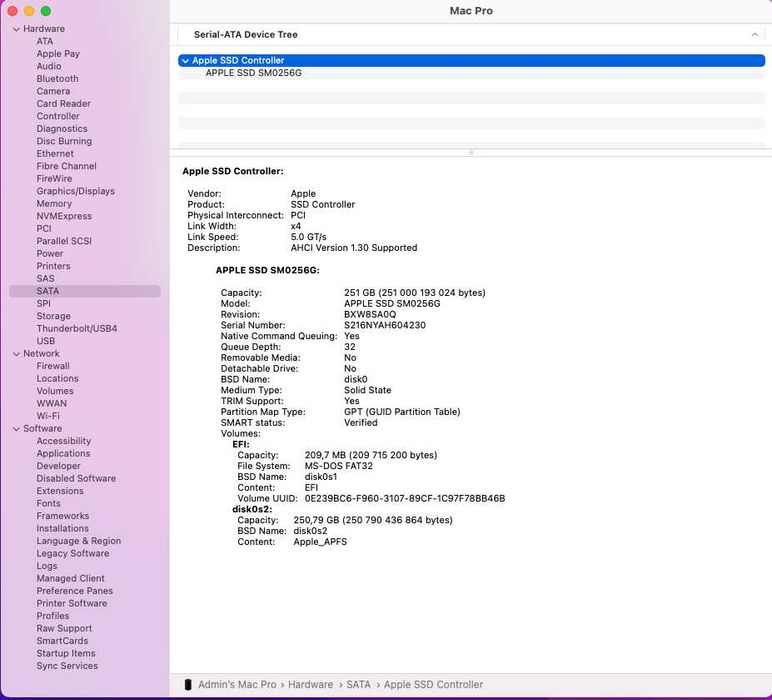This screenshot has height=700, width=772.
Task: Collapse the Software section chevron
Action: click(16, 429)
